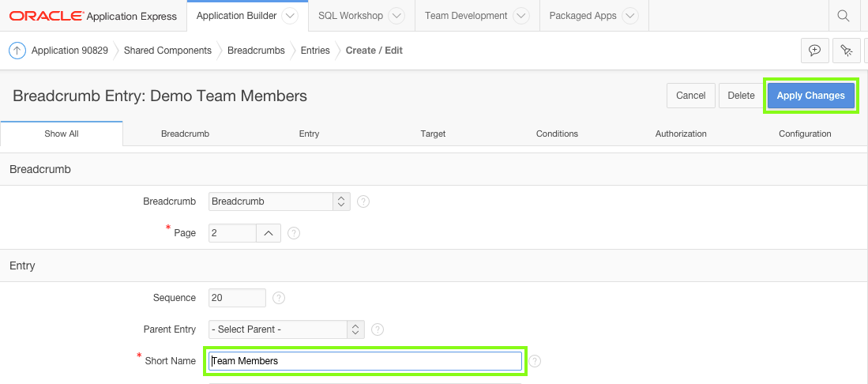Expand the SQL Workshop menu arrow

point(396,16)
